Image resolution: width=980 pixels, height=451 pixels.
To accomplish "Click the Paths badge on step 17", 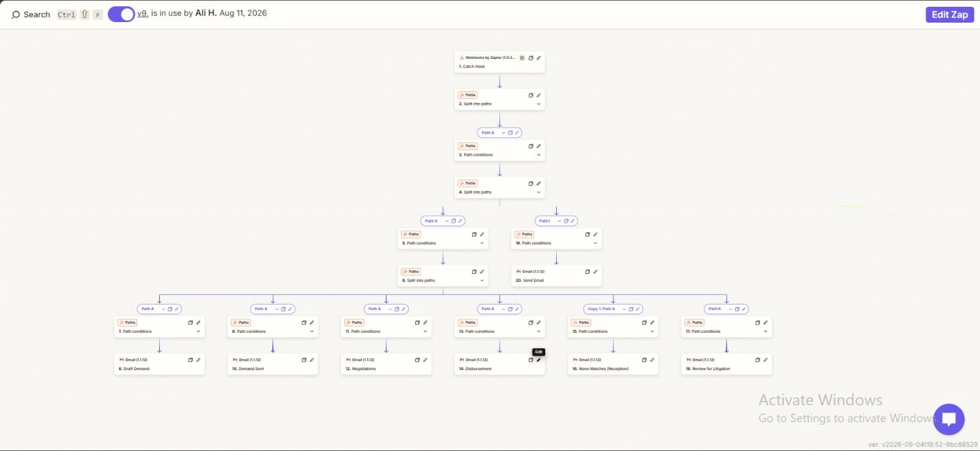I will [x=695, y=322].
